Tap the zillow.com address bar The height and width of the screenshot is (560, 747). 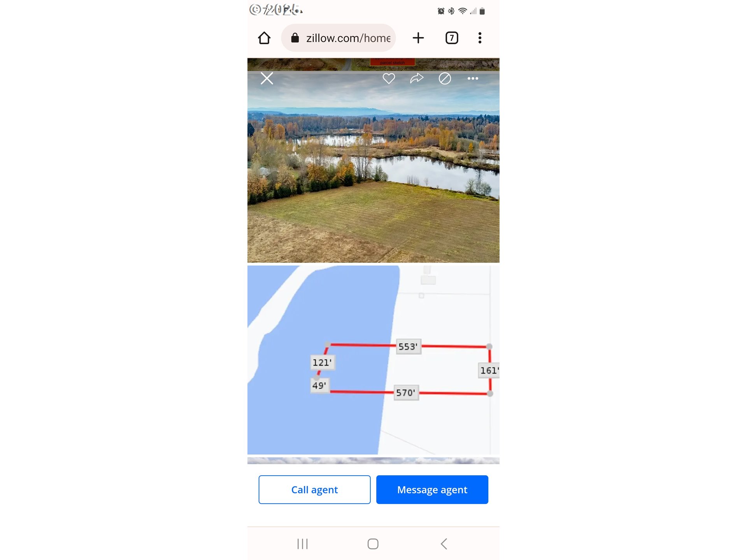click(338, 38)
